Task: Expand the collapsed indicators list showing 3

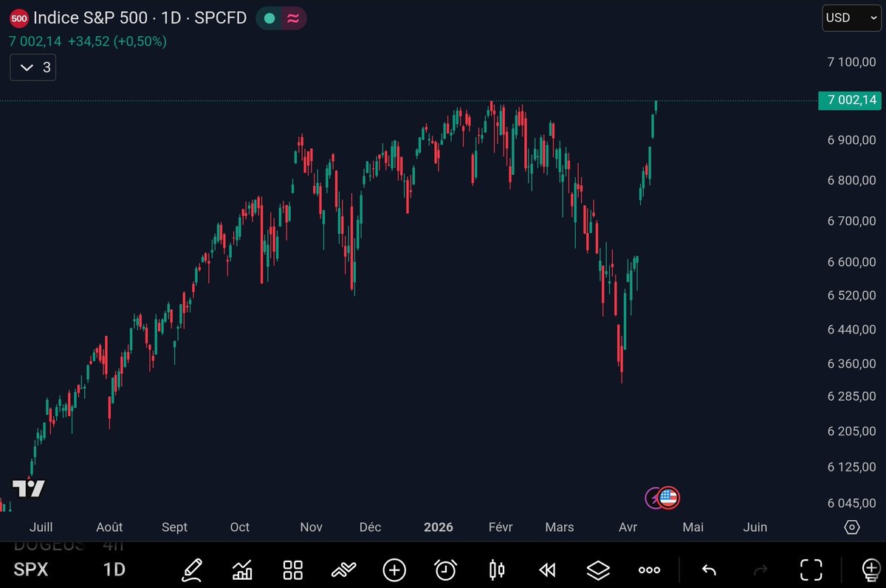Action: [33, 68]
